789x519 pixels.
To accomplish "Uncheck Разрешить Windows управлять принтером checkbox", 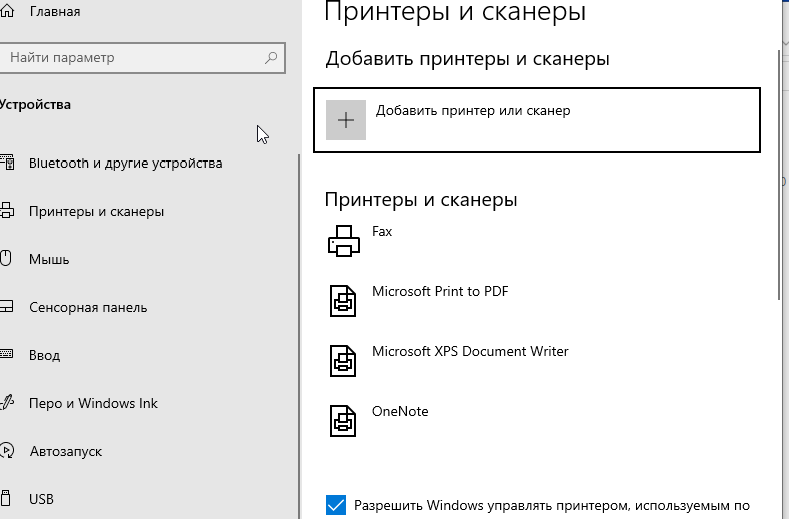I will tap(336, 505).
